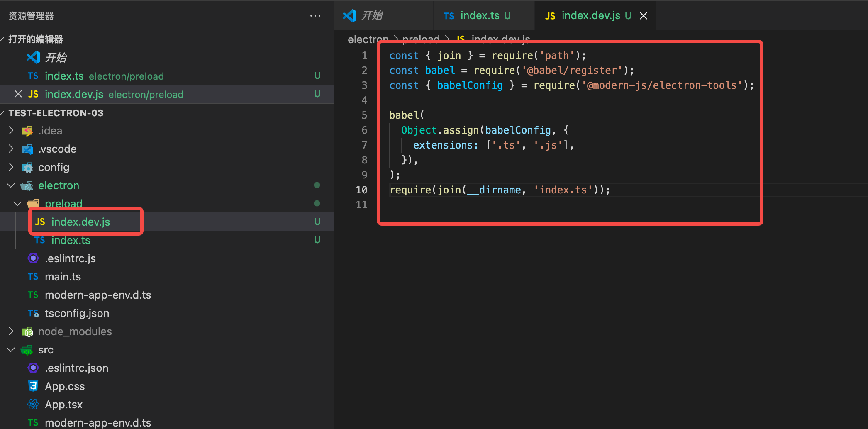Open the Explorer views menu with the ellipsis
Image resolution: width=868 pixels, height=429 pixels.
(315, 15)
